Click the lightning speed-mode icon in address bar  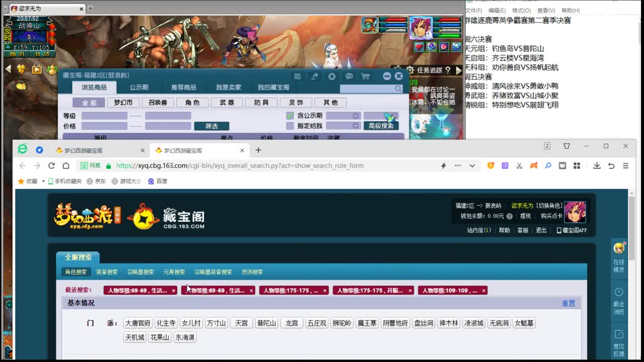(443, 165)
